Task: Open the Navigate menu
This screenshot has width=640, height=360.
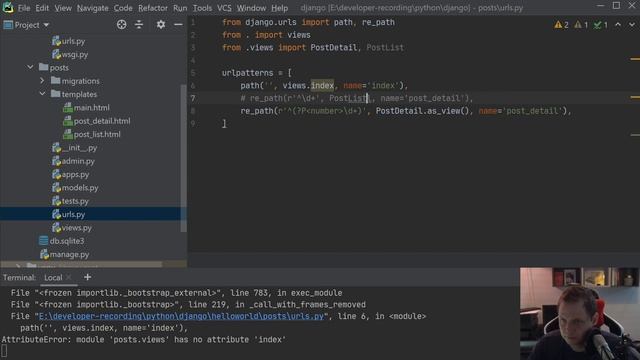Action: (93, 8)
